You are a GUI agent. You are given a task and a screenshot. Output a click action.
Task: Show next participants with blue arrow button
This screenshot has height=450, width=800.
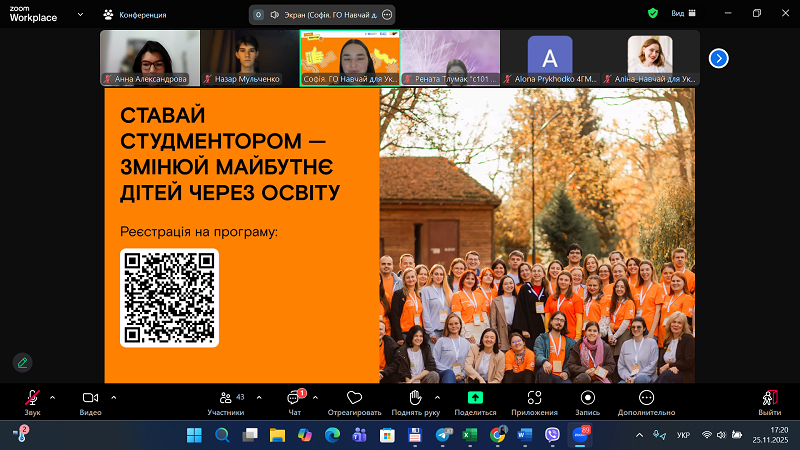tap(718, 58)
